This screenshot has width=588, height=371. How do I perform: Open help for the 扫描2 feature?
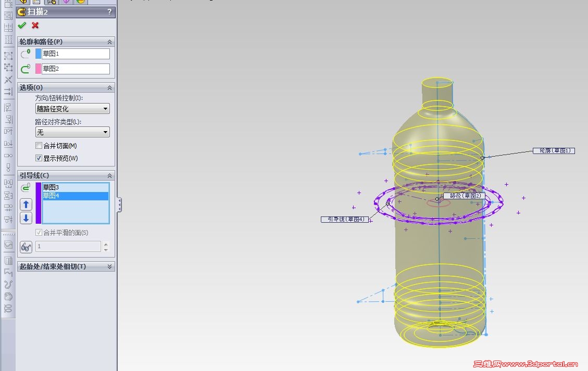(x=109, y=11)
